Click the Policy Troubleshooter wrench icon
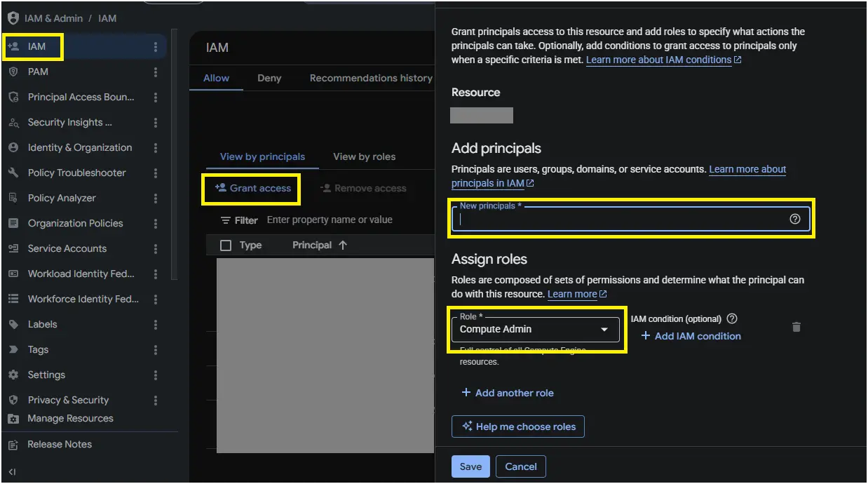 tap(13, 173)
